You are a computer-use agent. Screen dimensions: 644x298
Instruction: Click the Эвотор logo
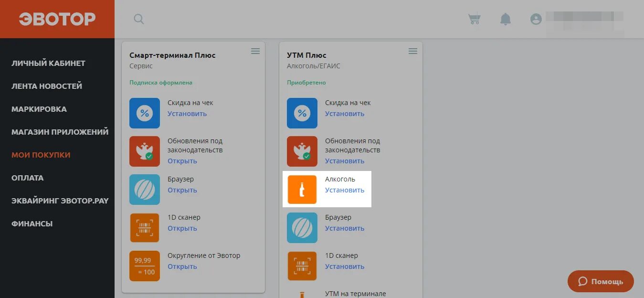point(57,19)
